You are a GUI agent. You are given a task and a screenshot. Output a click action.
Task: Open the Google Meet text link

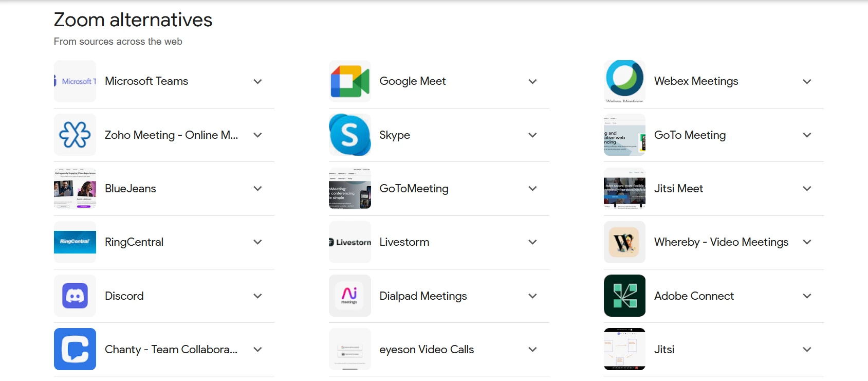coord(413,81)
